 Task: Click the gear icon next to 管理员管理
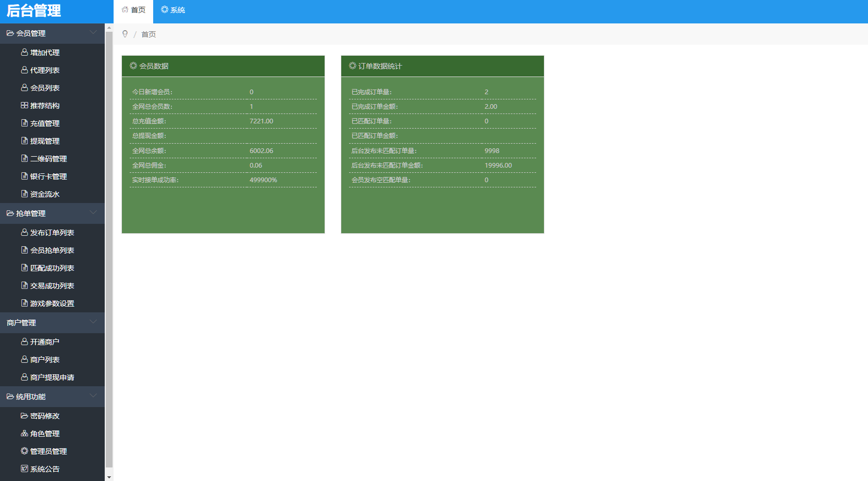[x=24, y=451]
